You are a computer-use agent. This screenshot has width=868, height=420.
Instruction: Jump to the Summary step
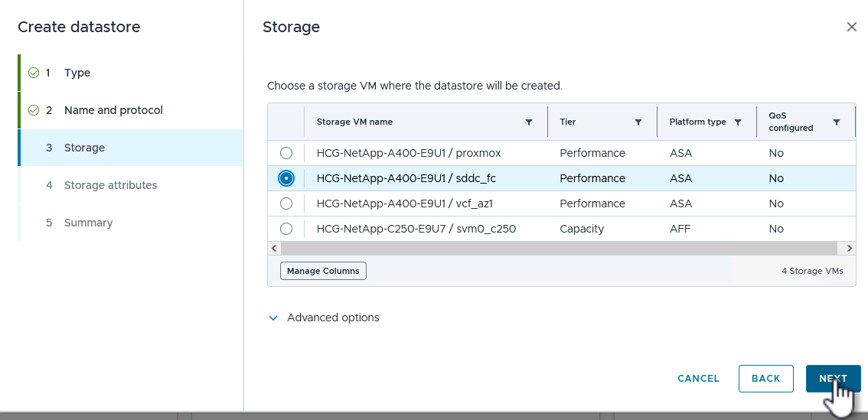(88, 223)
